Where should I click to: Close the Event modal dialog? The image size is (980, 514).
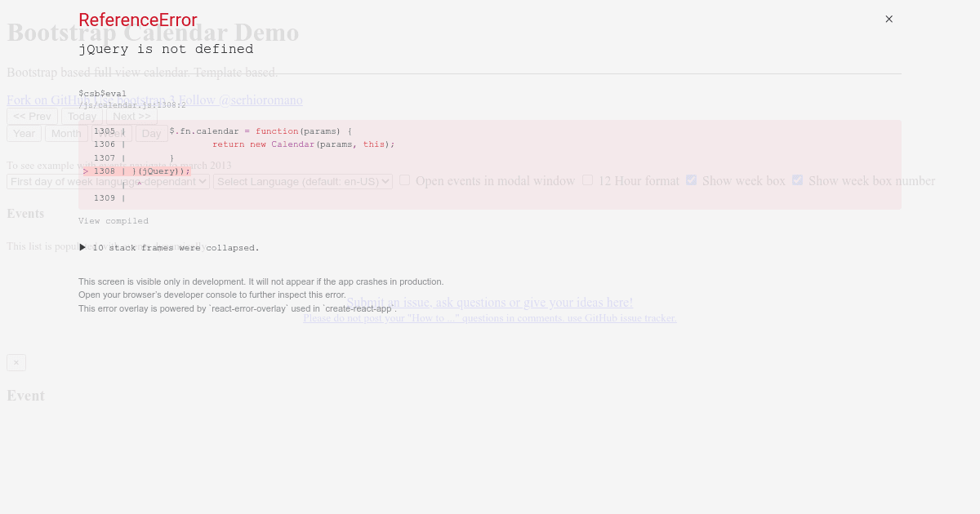(x=16, y=362)
